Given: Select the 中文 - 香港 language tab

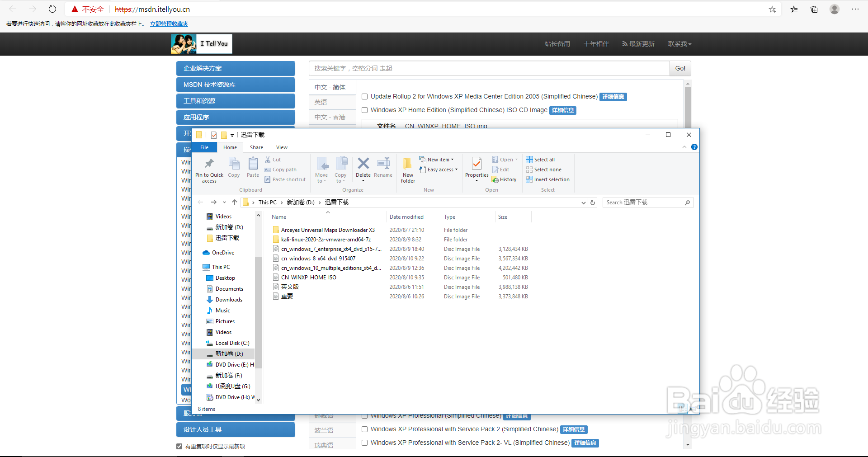Looking at the screenshot, I should (x=333, y=117).
